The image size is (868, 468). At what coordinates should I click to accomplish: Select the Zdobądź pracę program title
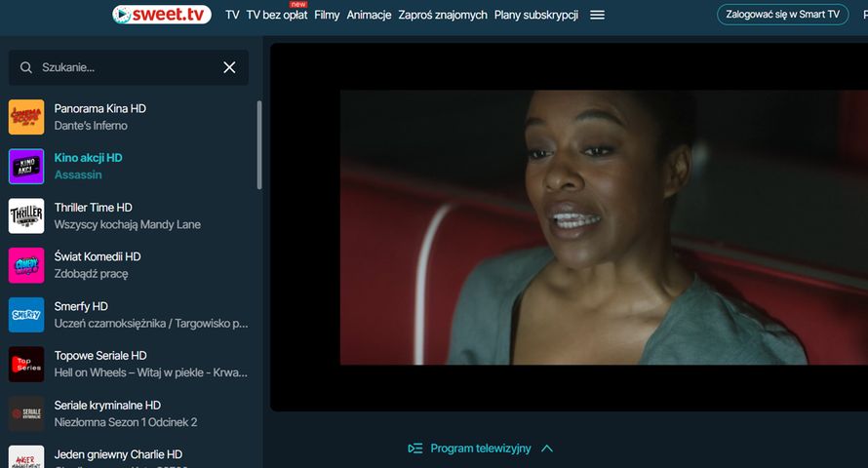click(92, 274)
